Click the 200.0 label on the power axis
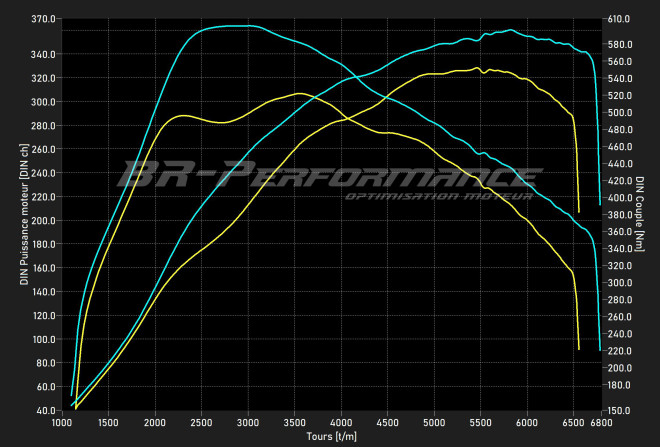Screen dimensions: 660x447 pos(43,220)
